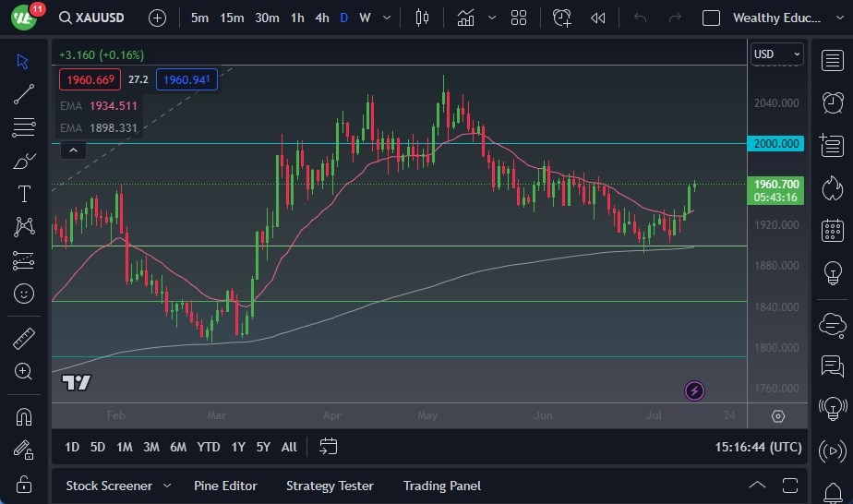Switch to the Strategy Tester tab
Screen dimensions: 853x504
pyautogui.click(x=330, y=486)
